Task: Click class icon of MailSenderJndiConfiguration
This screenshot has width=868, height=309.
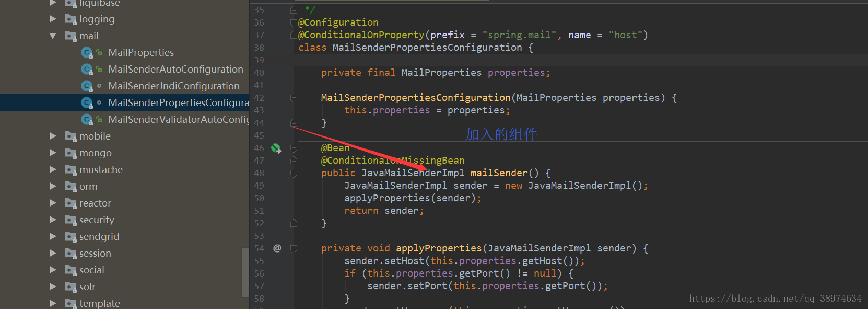Action: coord(87,86)
